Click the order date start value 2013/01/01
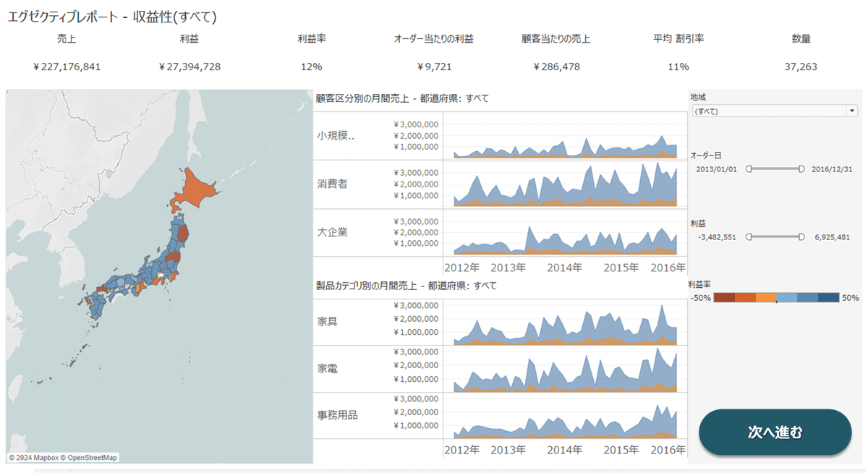Image resolution: width=868 pixels, height=473 pixels. (x=716, y=169)
